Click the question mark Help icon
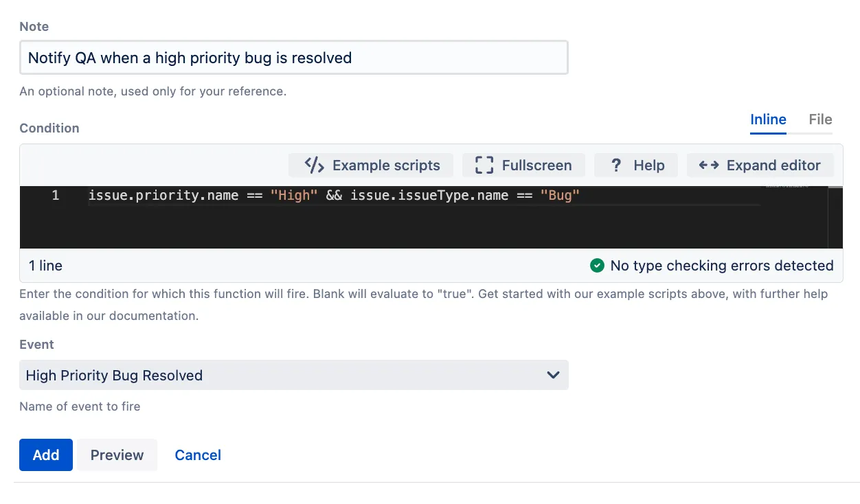Screen dimensions: 860x504 pyautogui.click(x=616, y=165)
